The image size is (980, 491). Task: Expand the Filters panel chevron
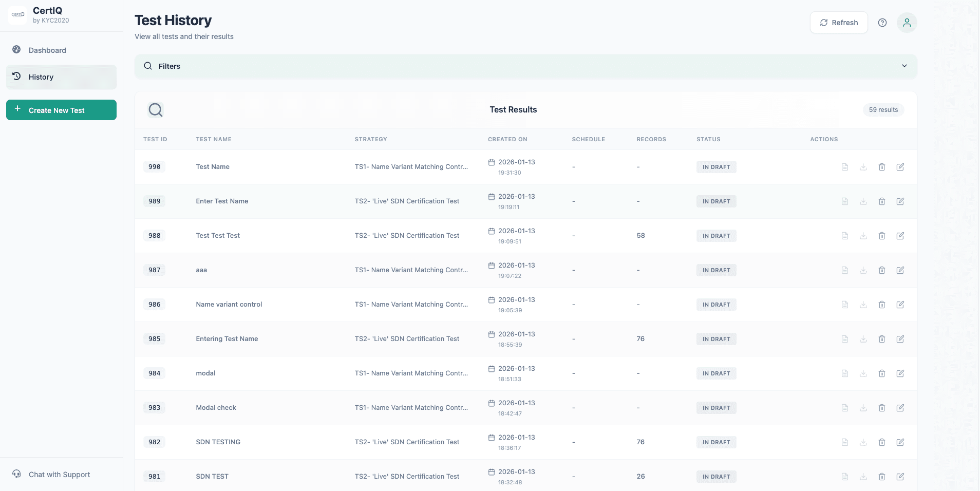coord(904,66)
